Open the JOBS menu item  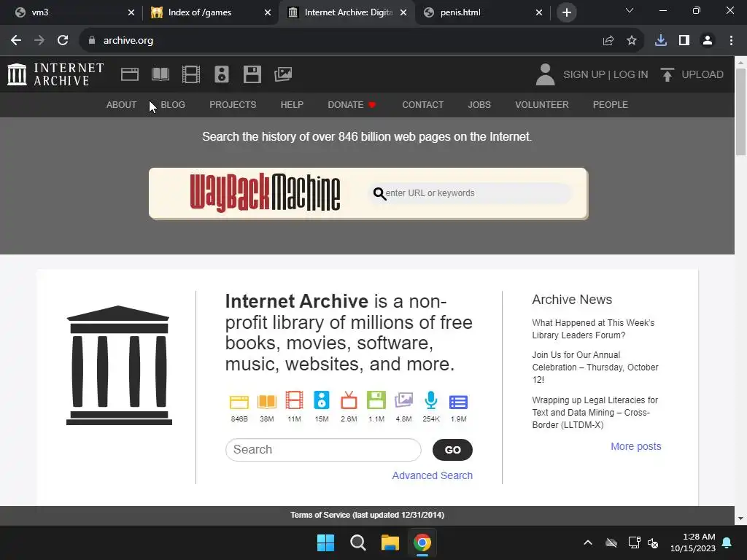tap(479, 105)
